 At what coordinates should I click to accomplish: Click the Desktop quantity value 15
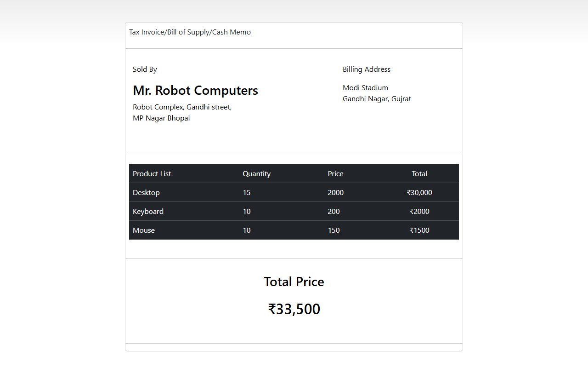pos(247,193)
